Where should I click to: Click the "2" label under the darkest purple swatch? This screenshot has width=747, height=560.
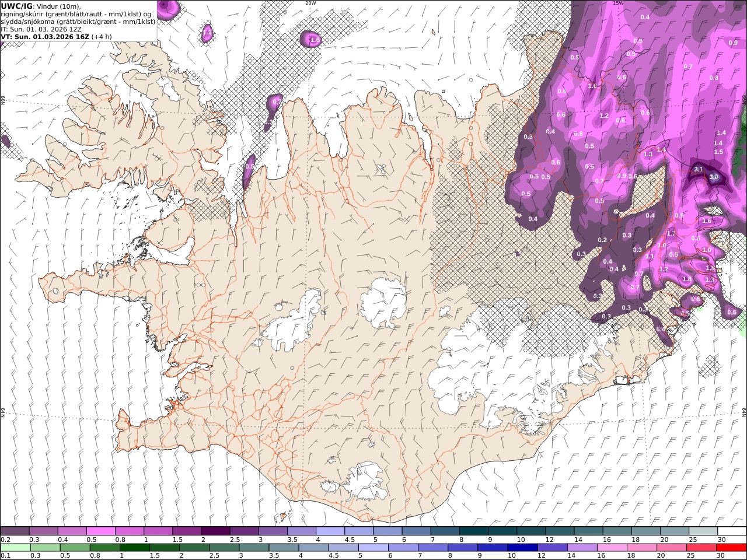203,540
